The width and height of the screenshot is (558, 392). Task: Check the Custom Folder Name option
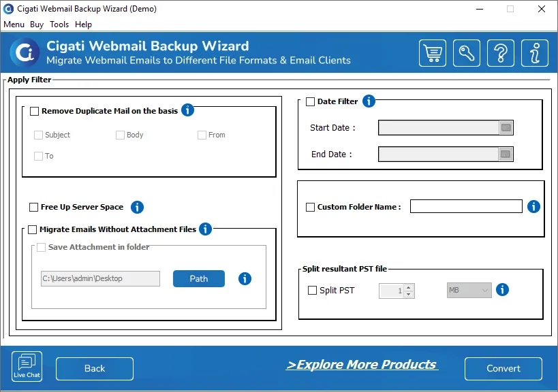[310, 207]
